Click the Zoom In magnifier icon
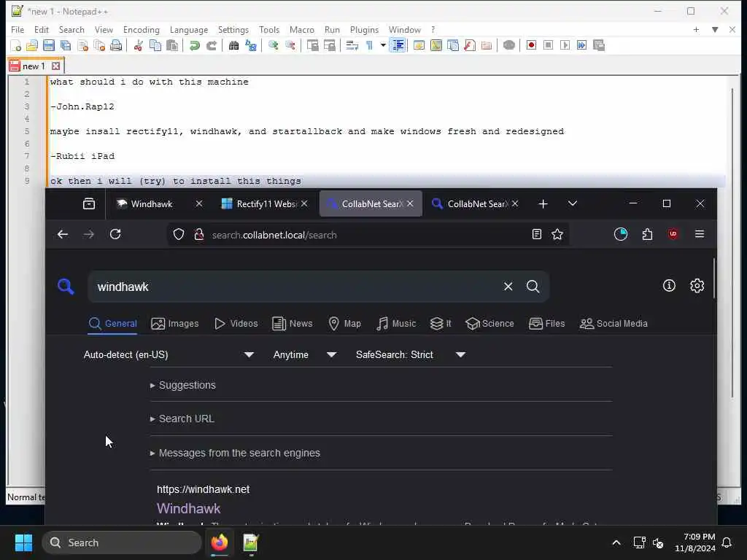This screenshot has width=747, height=560. coord(274,45)
